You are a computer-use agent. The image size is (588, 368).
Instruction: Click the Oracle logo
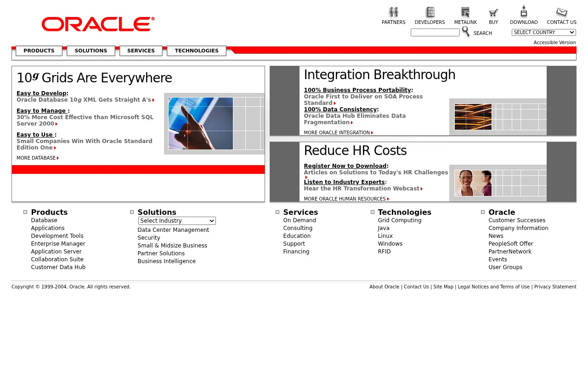point(98,24)
